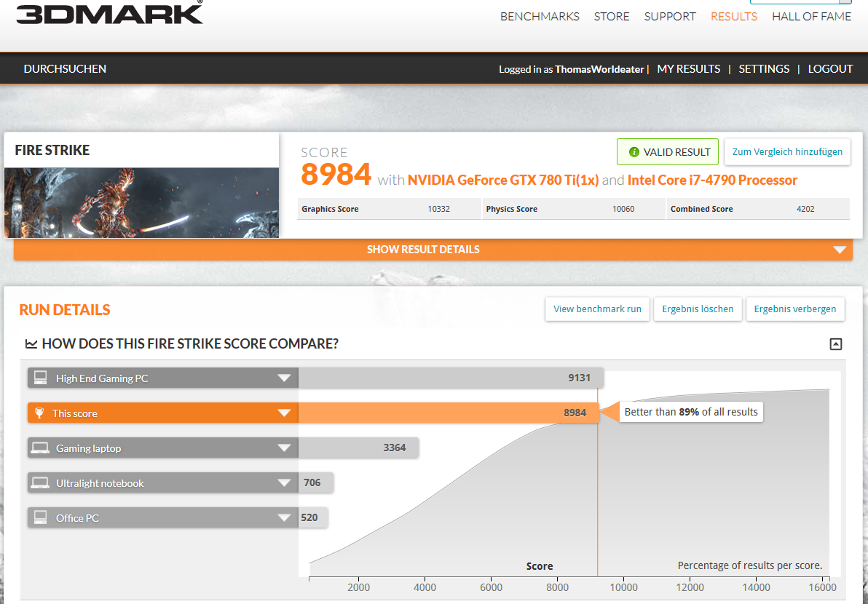Open the Store page
Screen dimensions: 868x604
[x=612, y=17]
